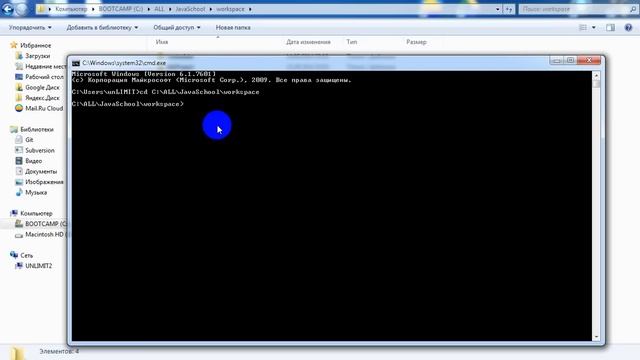Open Google Диск in sidebar
This screenshot has width=640, height=360.
pyautogui.click(x=37, y=87)
